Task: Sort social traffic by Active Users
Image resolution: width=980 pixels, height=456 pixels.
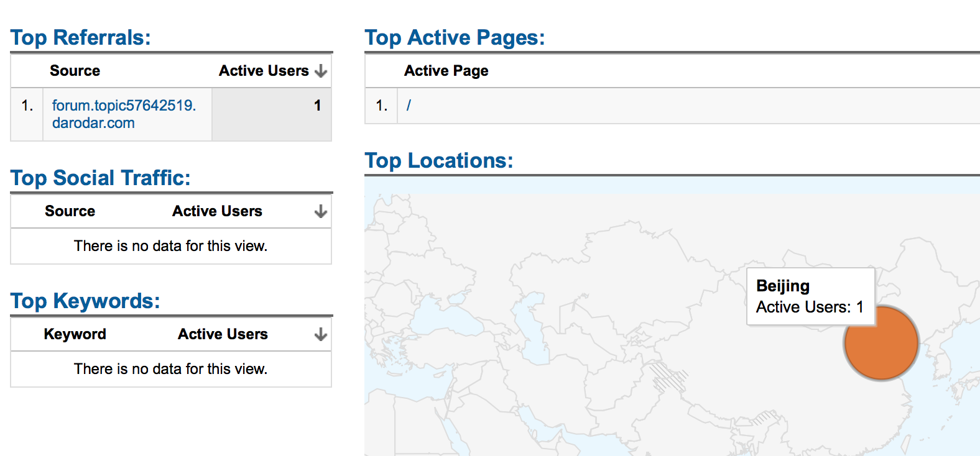Action: click(217, 211)
